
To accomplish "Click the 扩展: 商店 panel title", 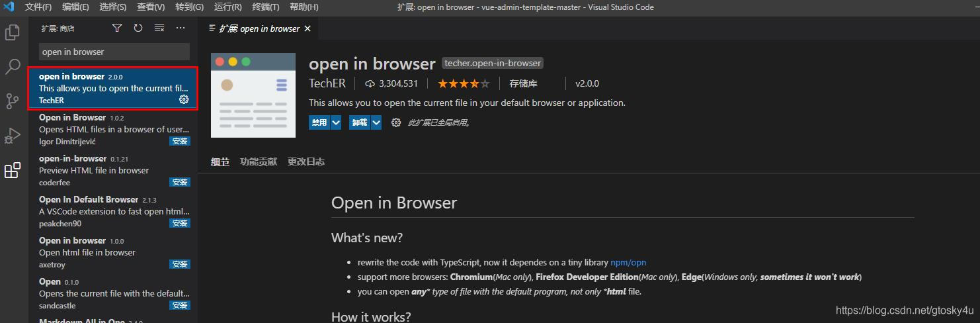I will point(58,28).
